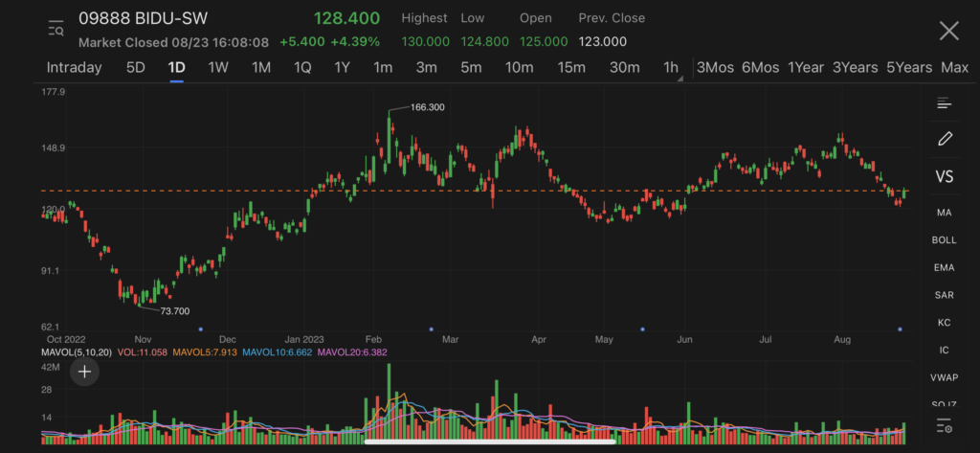
Task: Click the +4.39% change percentage
Action: tap(355, 42)
